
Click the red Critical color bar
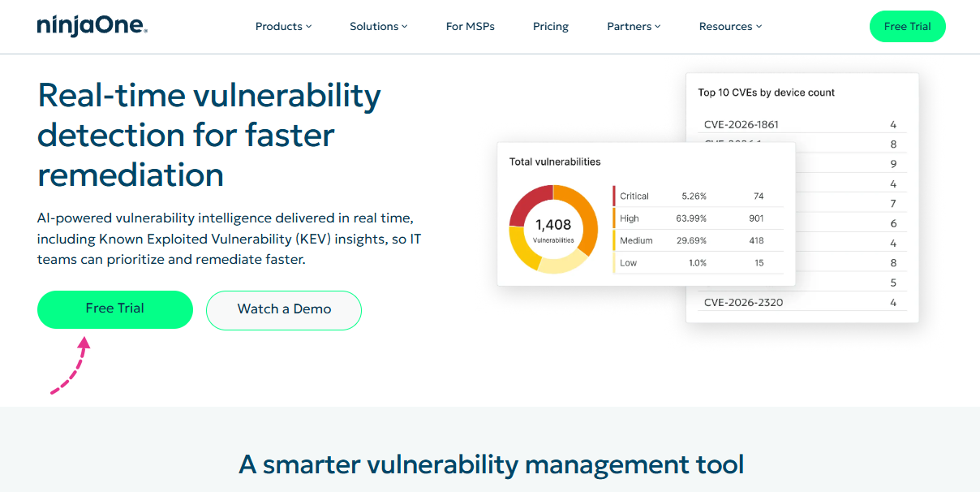[614, 196]
